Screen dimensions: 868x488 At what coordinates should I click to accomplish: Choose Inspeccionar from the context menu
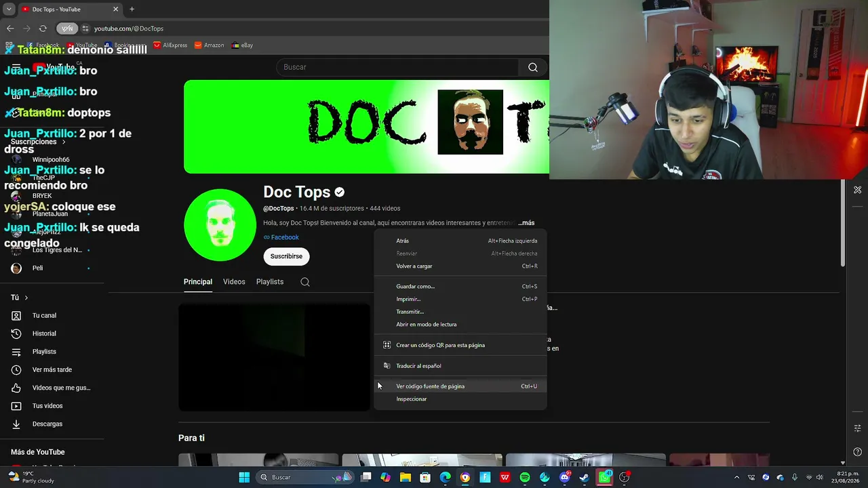click(x=460, y=399)
